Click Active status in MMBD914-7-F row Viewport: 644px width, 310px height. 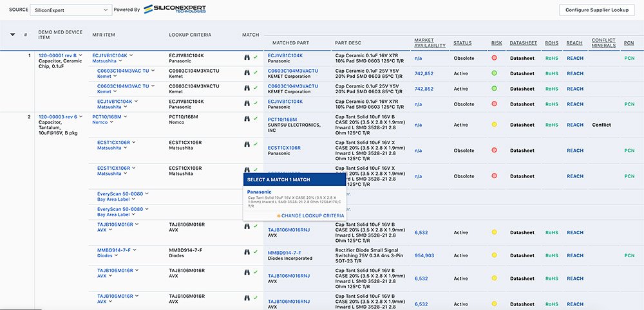coord(461,255)
